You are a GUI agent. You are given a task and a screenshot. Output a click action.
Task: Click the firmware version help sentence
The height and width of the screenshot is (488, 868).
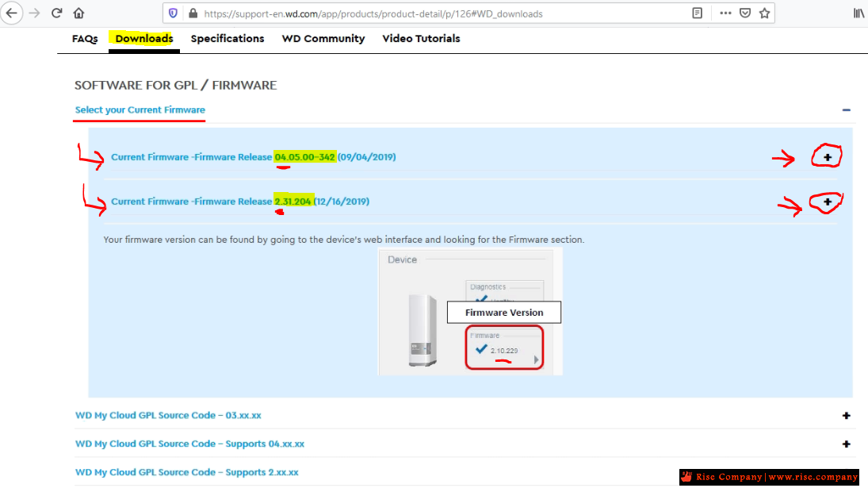point(344,240)
